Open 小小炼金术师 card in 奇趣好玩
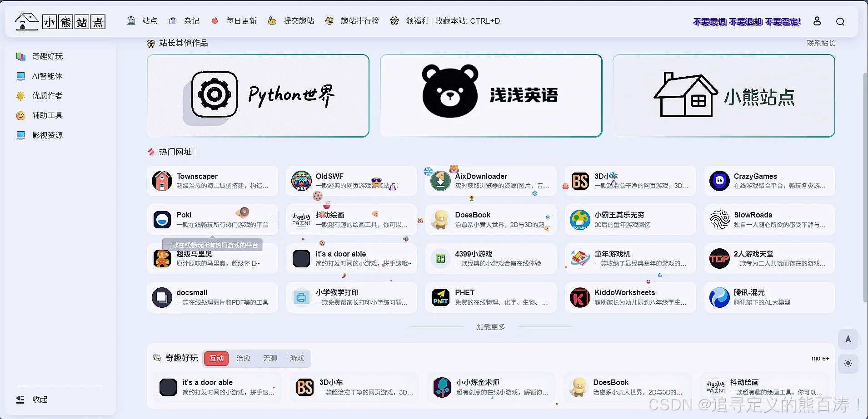The width and height of the screenshot is (868, 419). click(491, 387)
